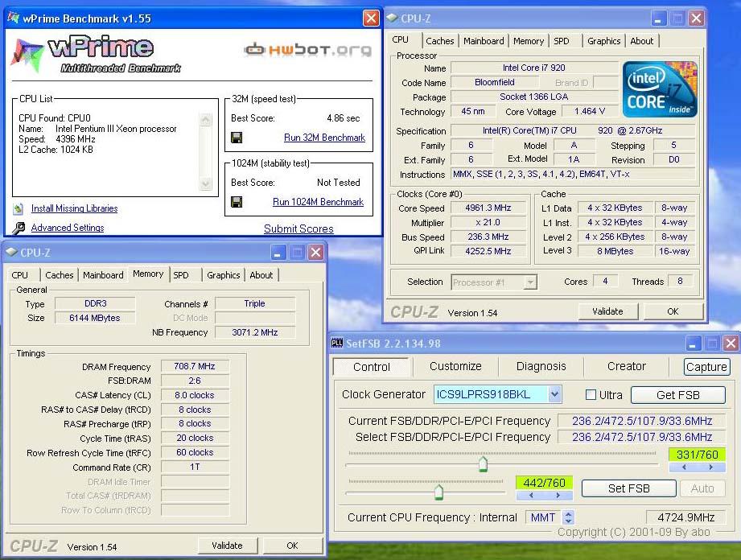Viewport: 741px width, 560px height.
Task: Click the SetFSB title bar PLL icon
Action: pyautogui.click(x=337, y=343)
